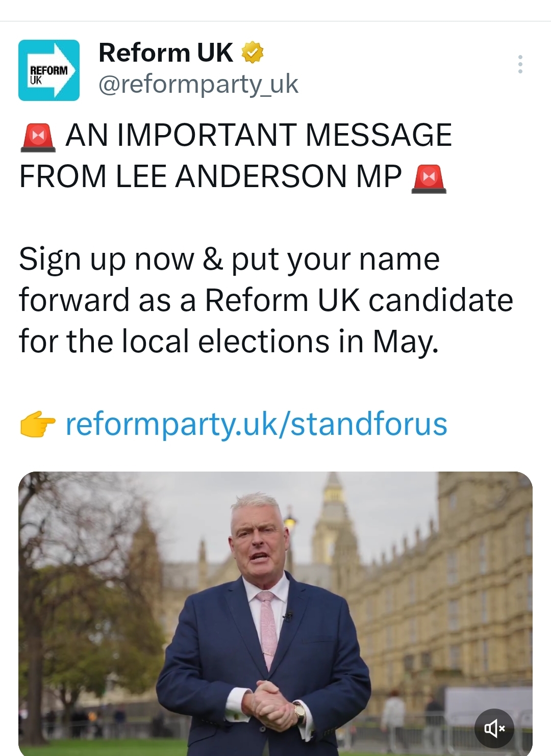Go to the @reformparty_uk handle
551x756 pixels.
[x=198, y=84]
